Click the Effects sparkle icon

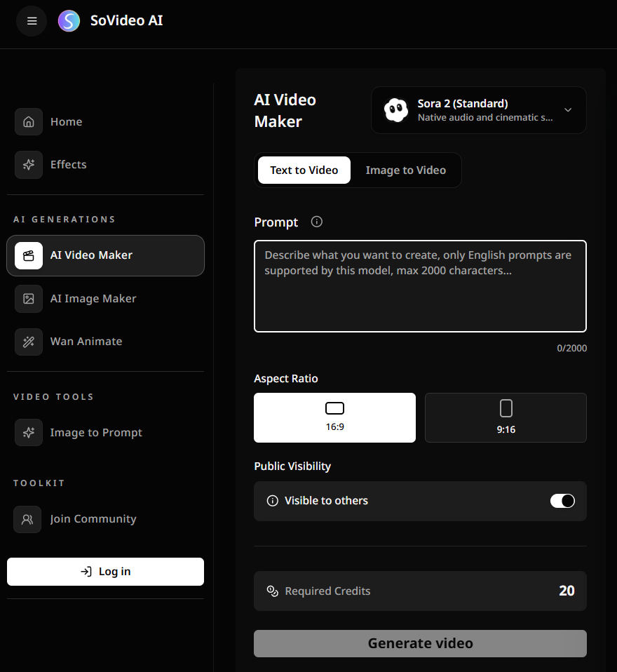pos(29,165)
